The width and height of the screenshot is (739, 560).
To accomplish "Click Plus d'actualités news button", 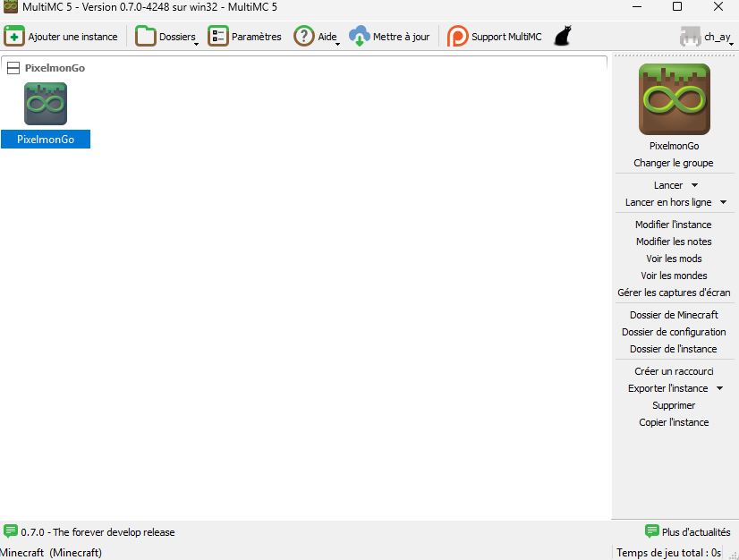I will tap(687, 532).
